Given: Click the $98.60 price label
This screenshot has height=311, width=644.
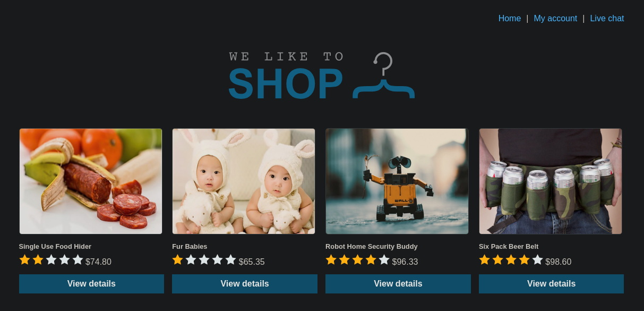Looking at the screenshot, I should tap(559, 262).
